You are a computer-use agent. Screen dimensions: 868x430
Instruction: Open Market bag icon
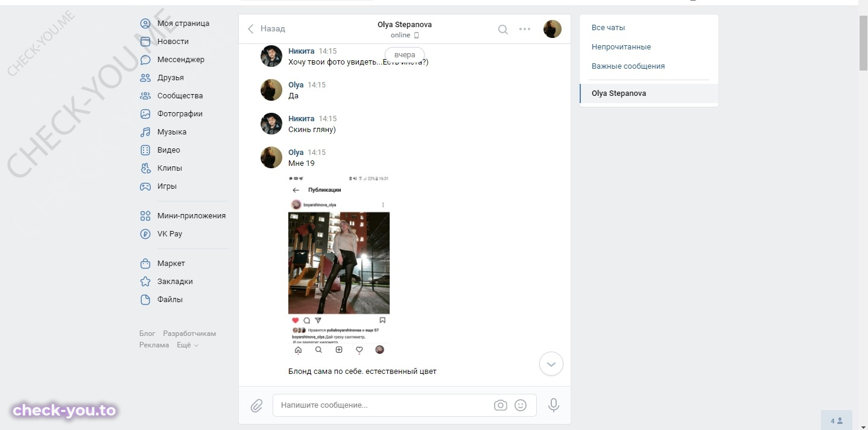point(145,264)
